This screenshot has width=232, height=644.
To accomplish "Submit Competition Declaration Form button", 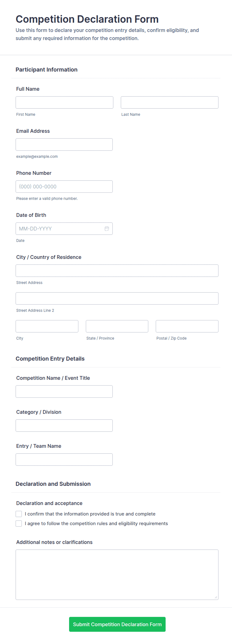I will [117, 624].
